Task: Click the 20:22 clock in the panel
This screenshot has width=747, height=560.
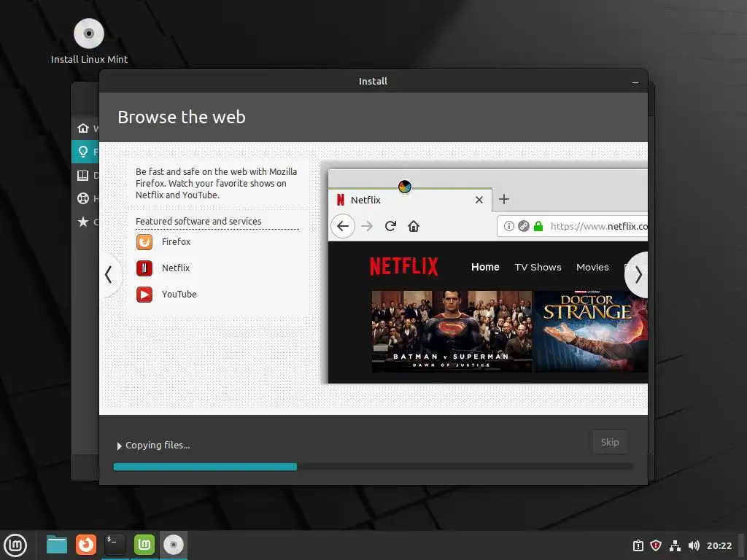Action: (719, 545)
